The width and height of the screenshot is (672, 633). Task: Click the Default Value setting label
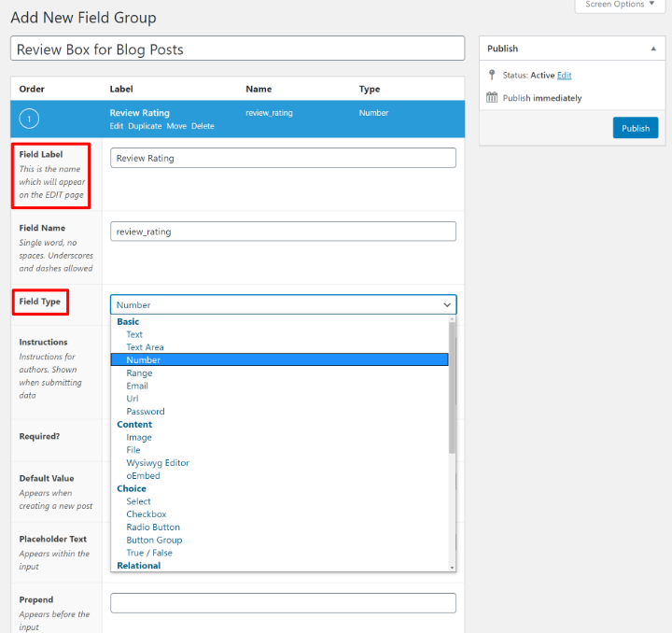point(47,478)
